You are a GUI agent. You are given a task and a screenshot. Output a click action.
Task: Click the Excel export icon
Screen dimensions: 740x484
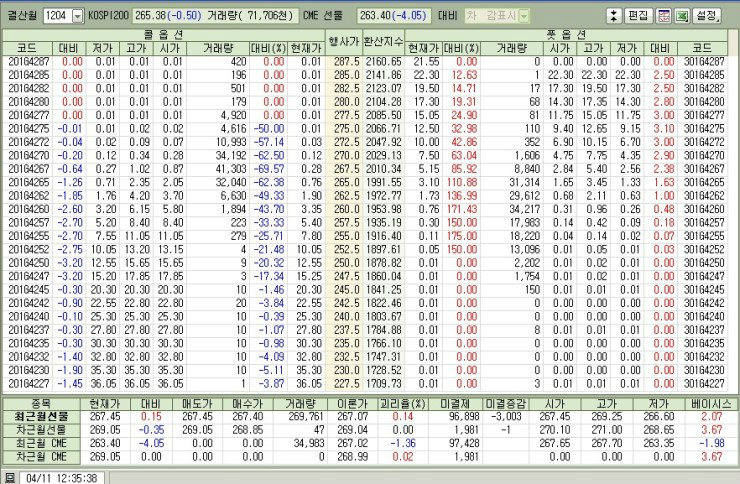click(x=681, y=16)
